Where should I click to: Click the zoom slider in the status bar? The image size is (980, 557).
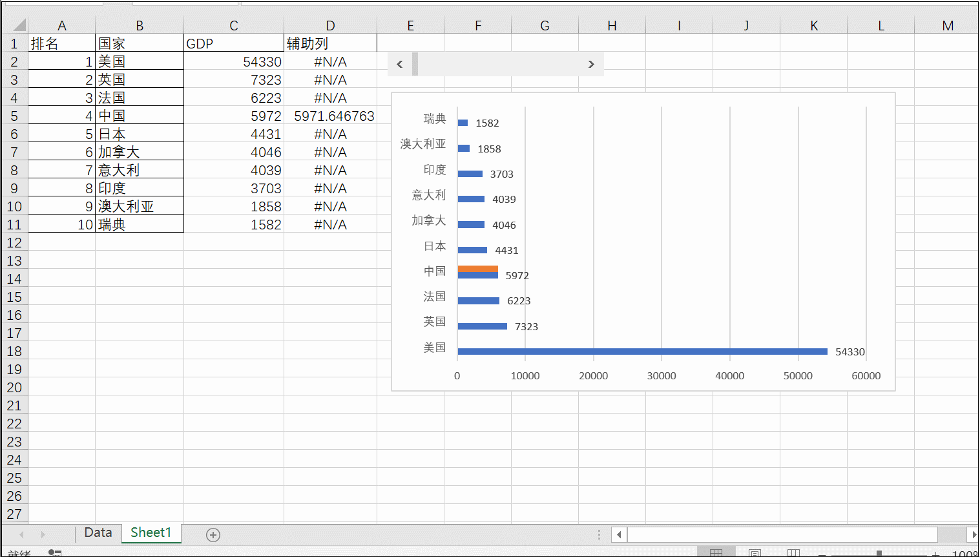(x=879, y=552)
